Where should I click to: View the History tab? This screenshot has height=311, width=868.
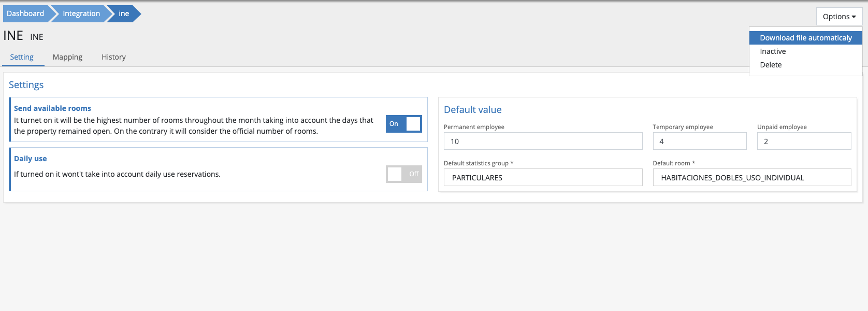(113, 57)
